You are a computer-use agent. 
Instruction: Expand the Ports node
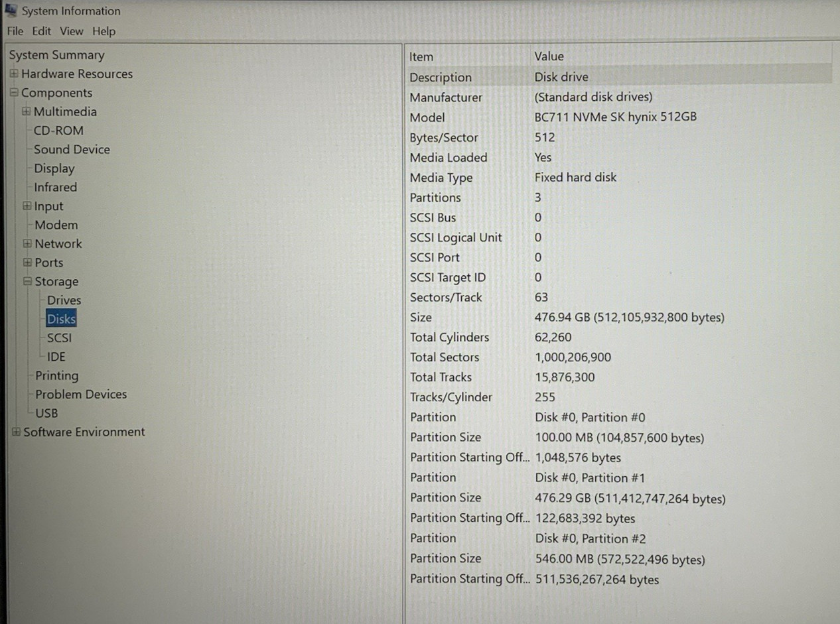pyautogui.click(x=27, y=263)
